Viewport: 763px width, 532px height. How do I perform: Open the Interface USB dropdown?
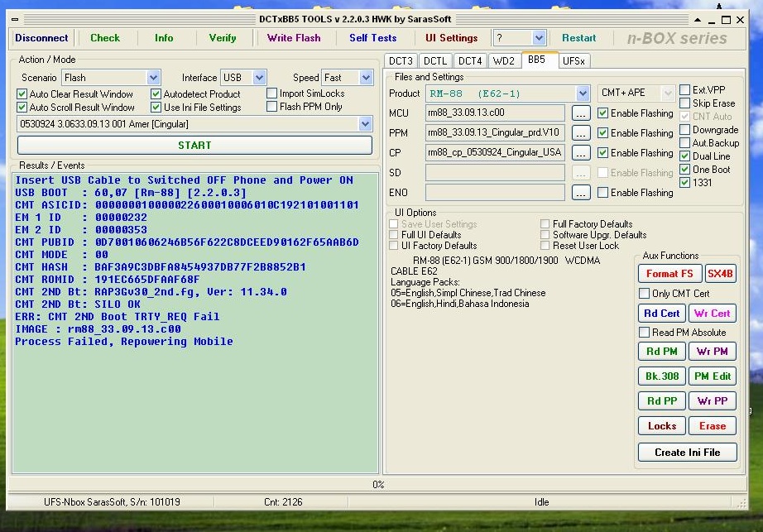click(x=259, y=78)
